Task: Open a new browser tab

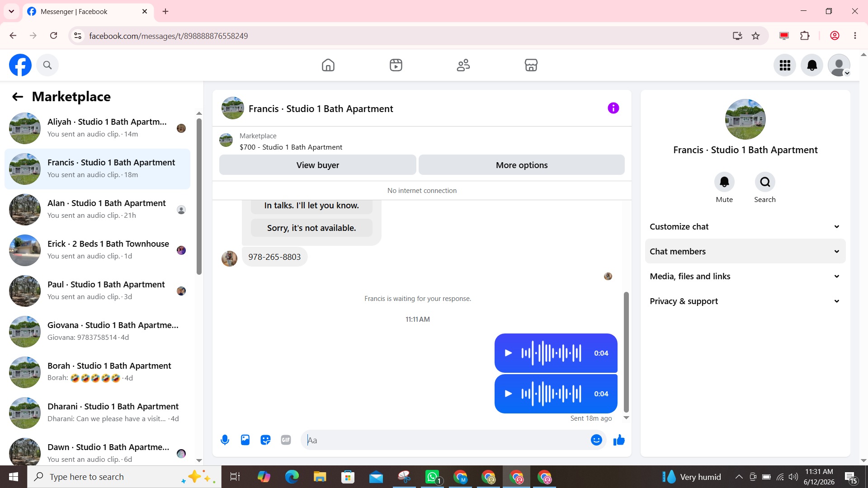Action: click(165, 11)
